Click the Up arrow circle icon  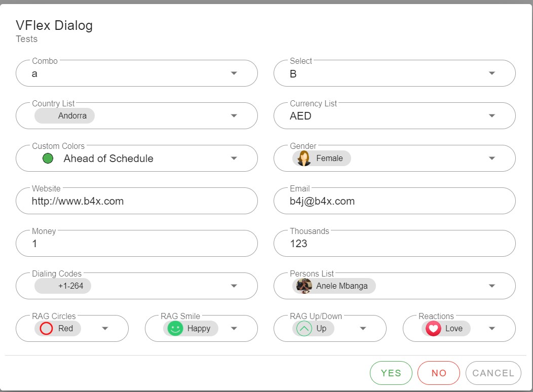304,328
